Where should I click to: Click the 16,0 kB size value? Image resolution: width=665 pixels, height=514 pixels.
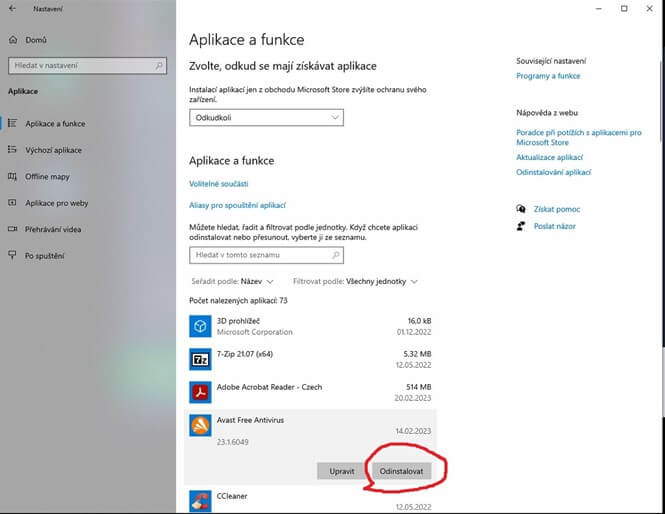419,321
